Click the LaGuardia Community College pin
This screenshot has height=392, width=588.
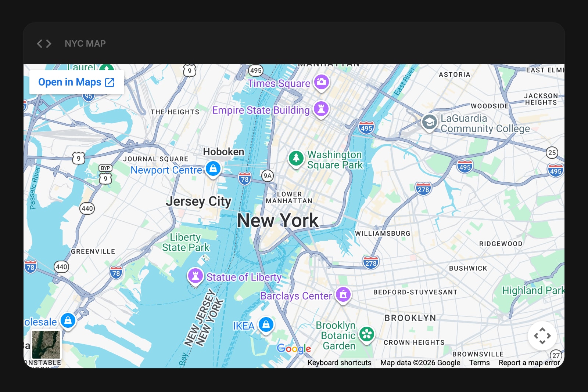point(429,122)
